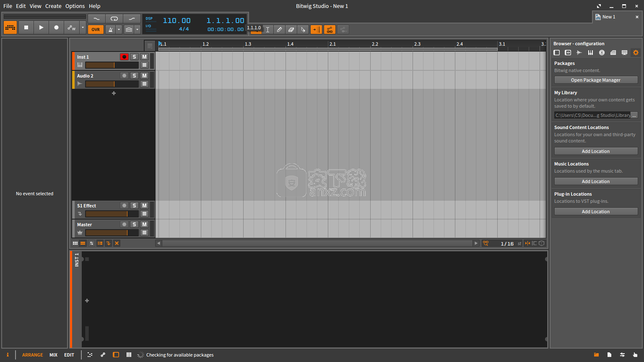Click the orange Bitwig engine button

[10, 28]
